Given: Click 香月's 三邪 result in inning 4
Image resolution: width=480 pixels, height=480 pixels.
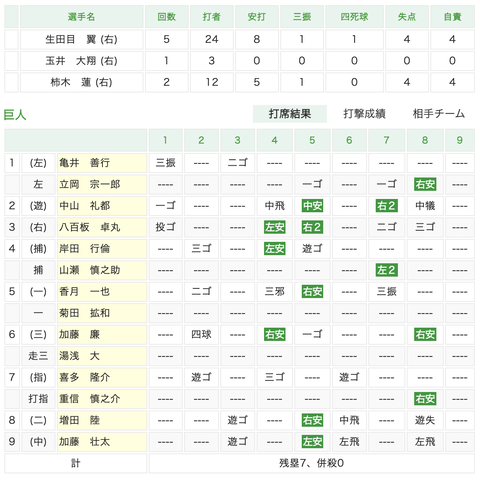Looking at the screenshot, I should click(274, 292).
